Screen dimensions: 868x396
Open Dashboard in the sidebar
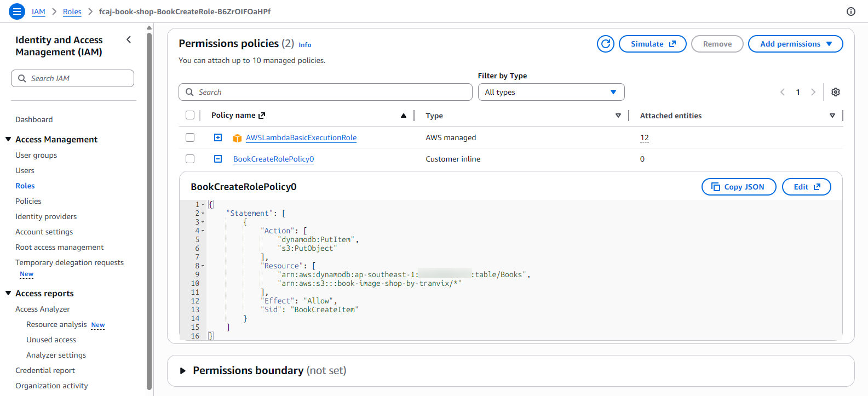34,119
